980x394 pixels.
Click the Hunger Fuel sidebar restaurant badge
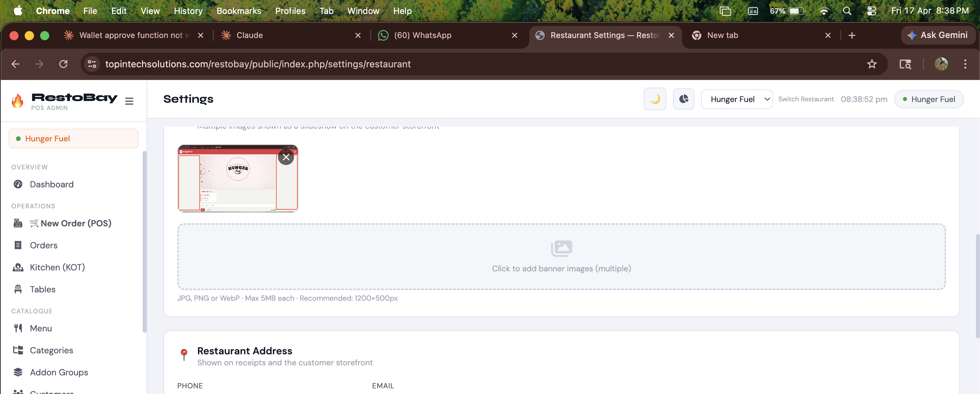(x=73, y=138)
